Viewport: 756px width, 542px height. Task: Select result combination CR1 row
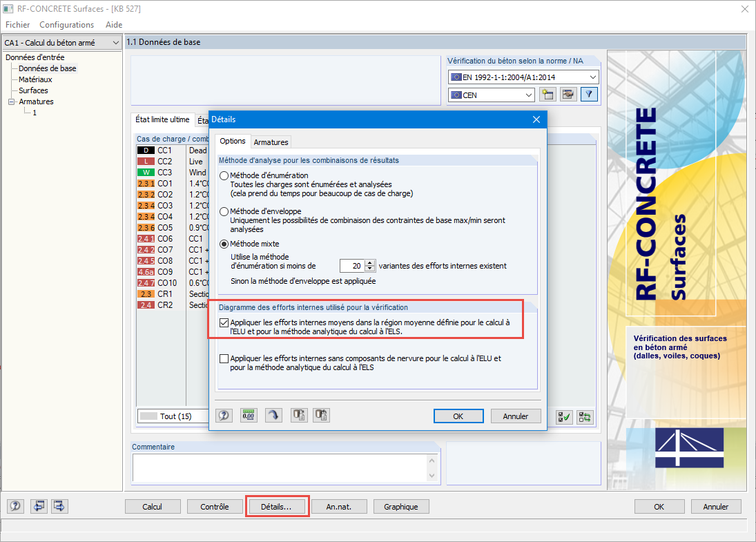point(173,294)
